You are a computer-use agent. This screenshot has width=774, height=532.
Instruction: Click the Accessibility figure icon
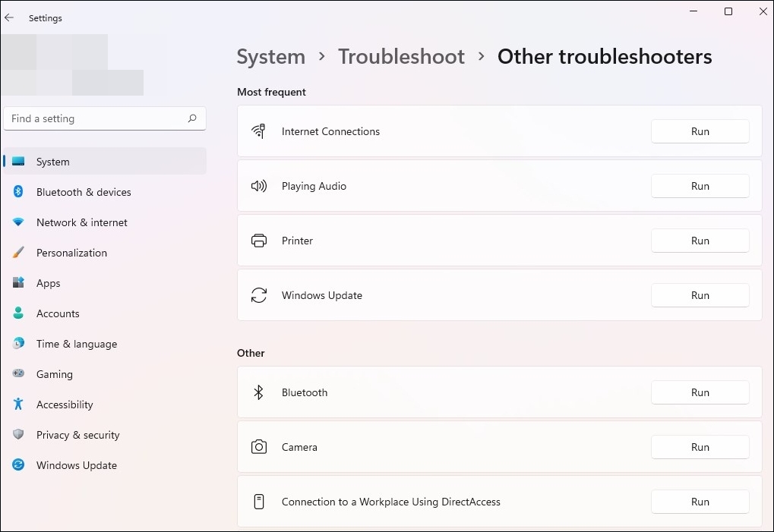coord(19,405)
